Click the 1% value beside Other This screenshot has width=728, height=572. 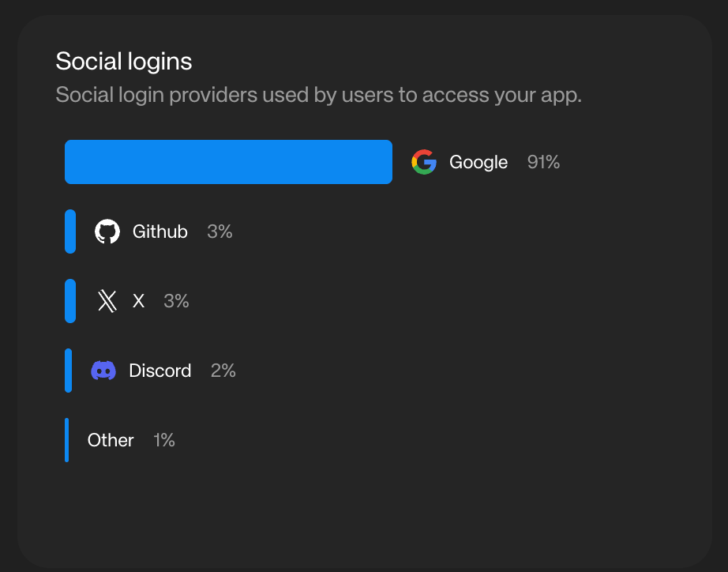[x=164, y=440]
